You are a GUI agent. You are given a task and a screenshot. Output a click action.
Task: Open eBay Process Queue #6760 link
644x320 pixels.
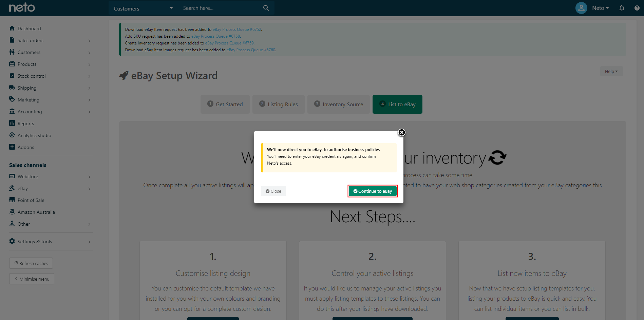coord(251,50)
